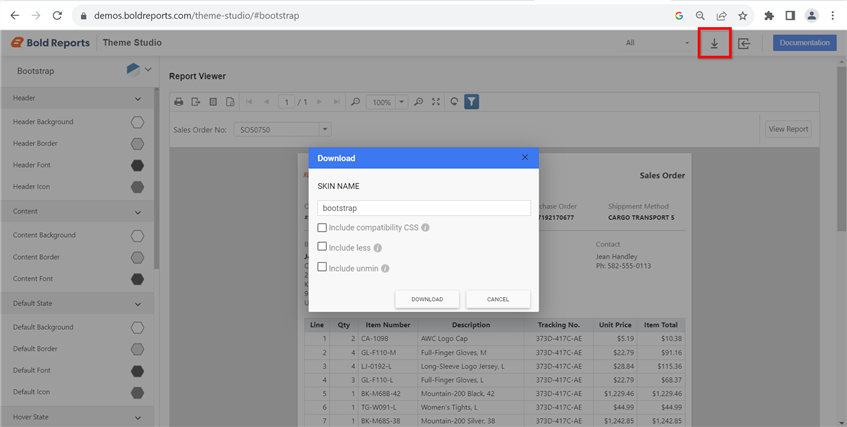Open the Documentation button
This screenshot has height=427, width=847.
[804, 43]
